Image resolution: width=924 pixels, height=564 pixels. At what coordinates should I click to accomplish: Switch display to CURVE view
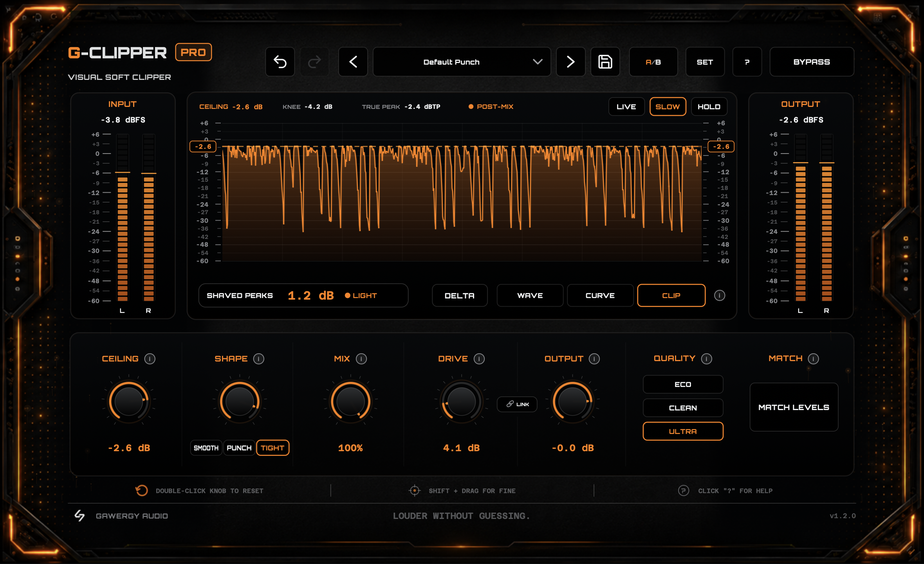[x=600, y=295]
